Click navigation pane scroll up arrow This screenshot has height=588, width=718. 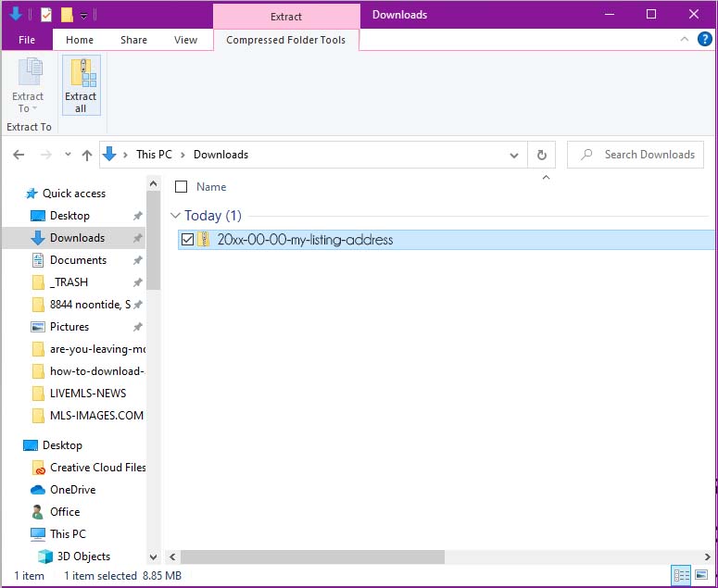point(154,184)
